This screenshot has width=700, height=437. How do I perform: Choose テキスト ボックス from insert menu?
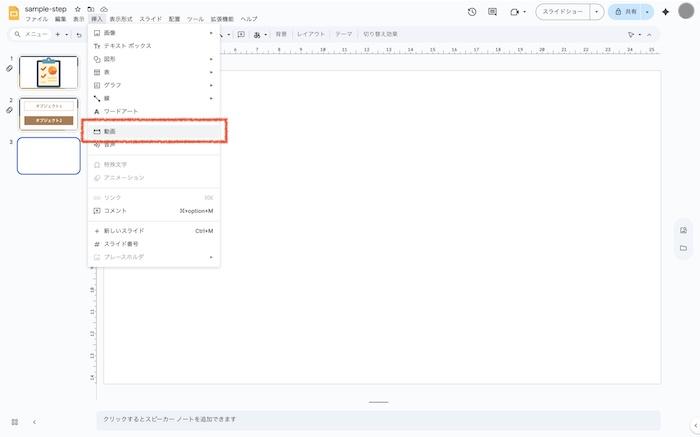click(154, 46)
